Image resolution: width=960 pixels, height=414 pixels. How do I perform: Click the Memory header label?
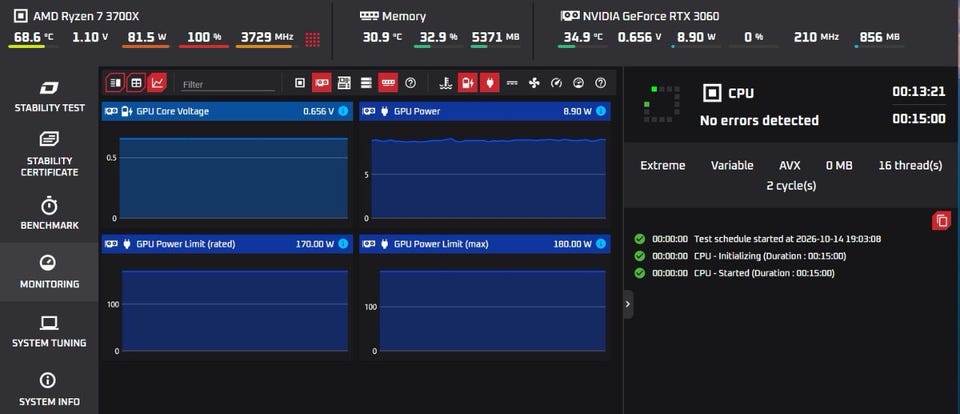(x=392, y=16)
